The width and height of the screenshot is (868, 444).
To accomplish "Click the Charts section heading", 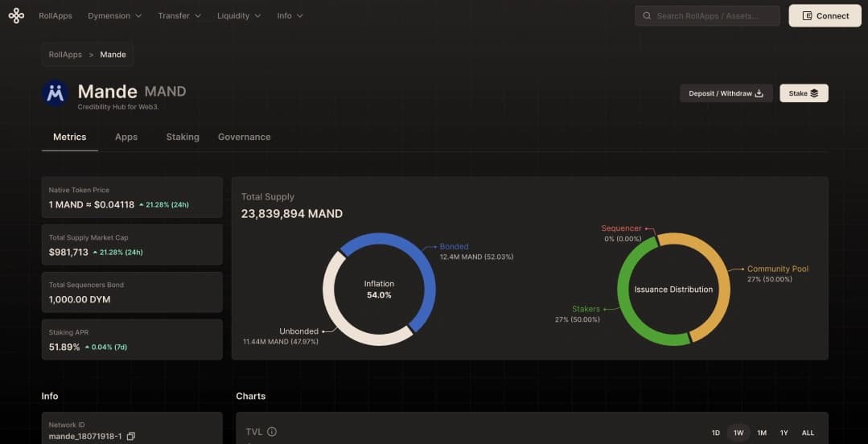I will pos(251,397).
